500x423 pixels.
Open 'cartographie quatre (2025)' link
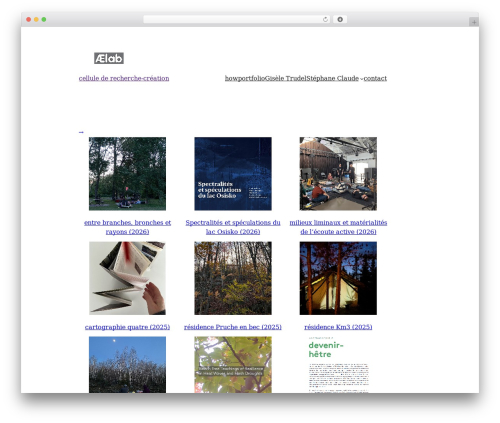tap(127, 327)
